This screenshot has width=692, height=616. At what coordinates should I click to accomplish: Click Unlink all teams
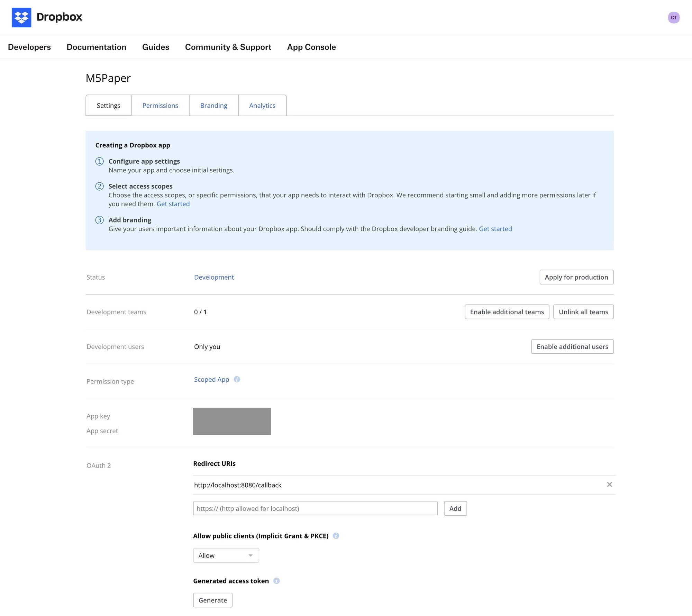point(583,311)
